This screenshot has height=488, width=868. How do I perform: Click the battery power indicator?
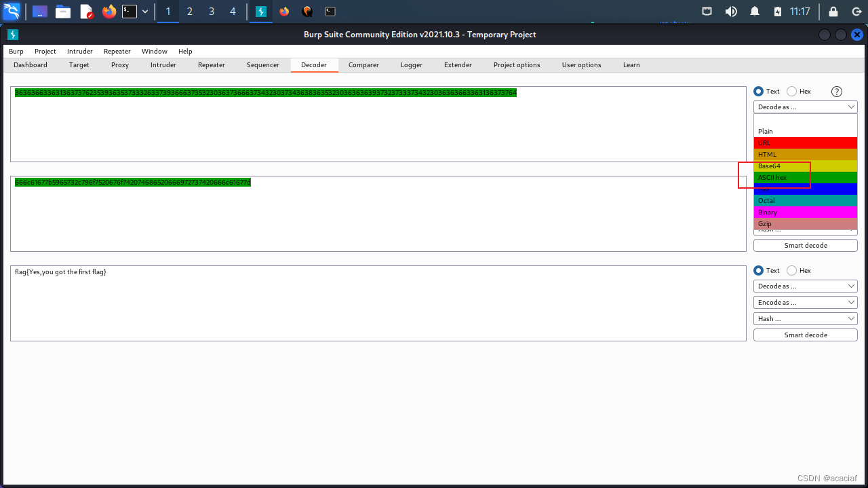(777, 12)
